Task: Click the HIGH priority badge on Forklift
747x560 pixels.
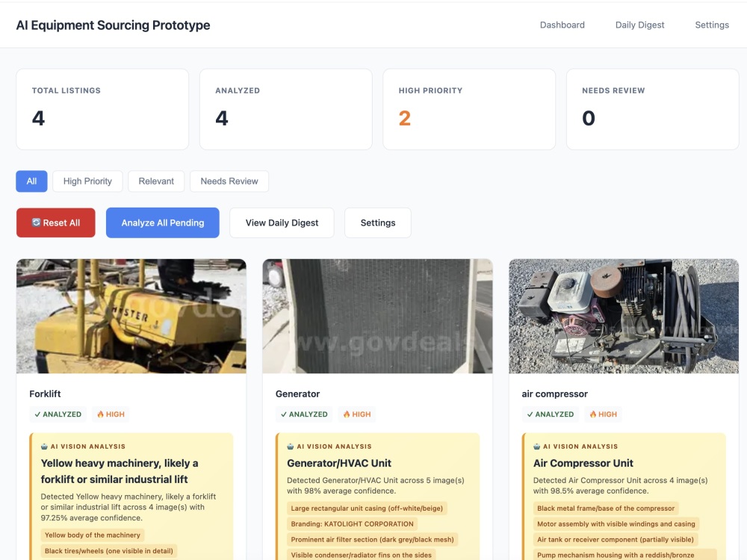Action: 111,414
